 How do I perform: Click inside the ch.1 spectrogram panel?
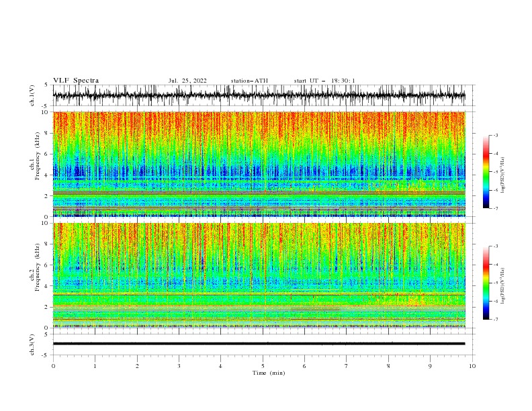pos(259,164)
